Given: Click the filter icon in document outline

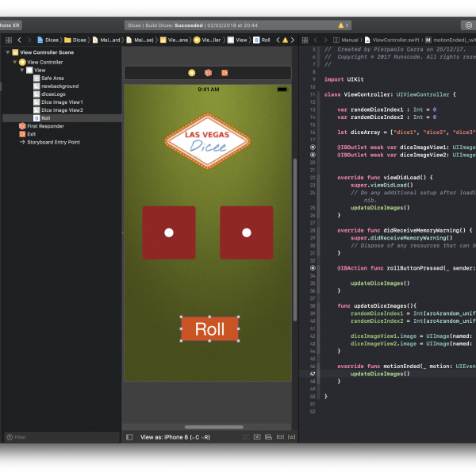Looking at the screenshot, I should click(x=10, y=437).
